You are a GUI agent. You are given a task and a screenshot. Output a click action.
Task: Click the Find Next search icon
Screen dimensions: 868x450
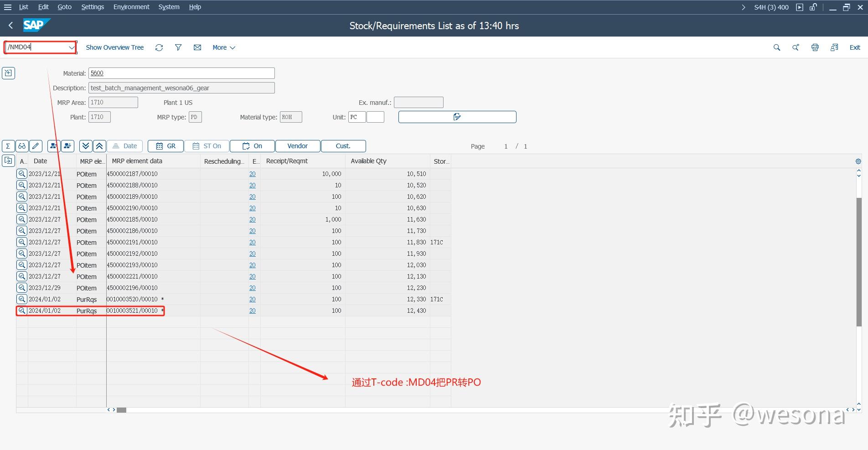point(796,47)
